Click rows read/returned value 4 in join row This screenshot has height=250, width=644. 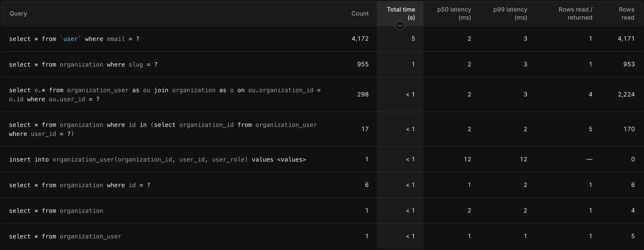click(x=590, y=94)
